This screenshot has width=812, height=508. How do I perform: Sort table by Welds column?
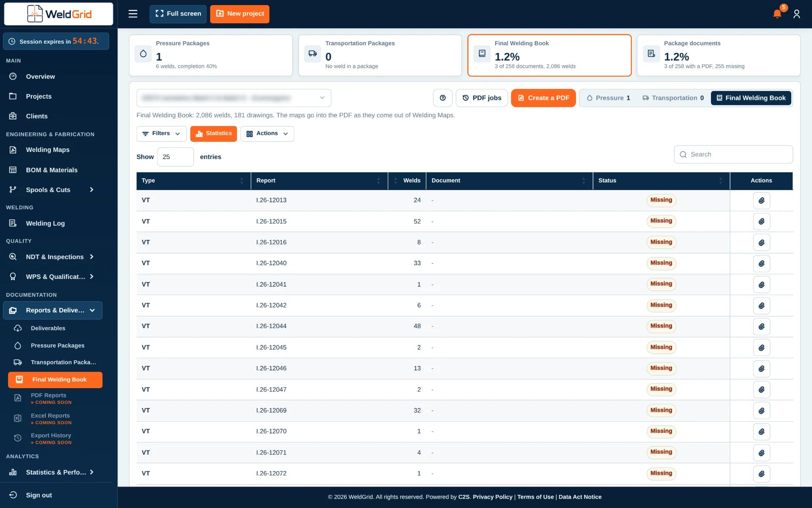[407, 181]
